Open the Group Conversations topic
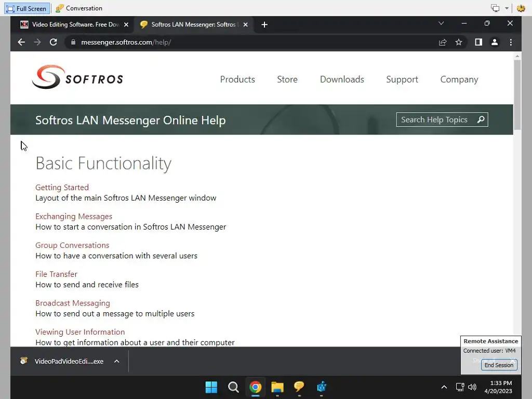 (x=72, y=245)
